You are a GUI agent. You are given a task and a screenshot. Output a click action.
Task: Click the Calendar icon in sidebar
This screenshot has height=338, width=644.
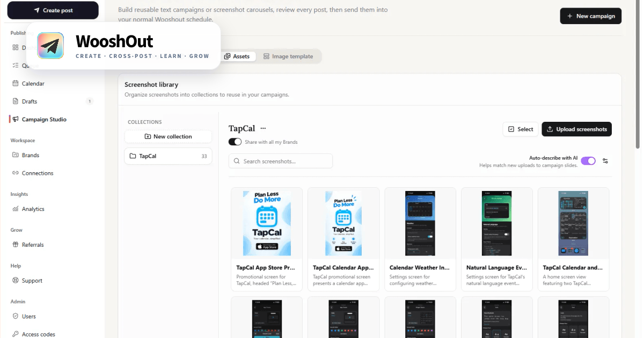(x=16, y=84)
